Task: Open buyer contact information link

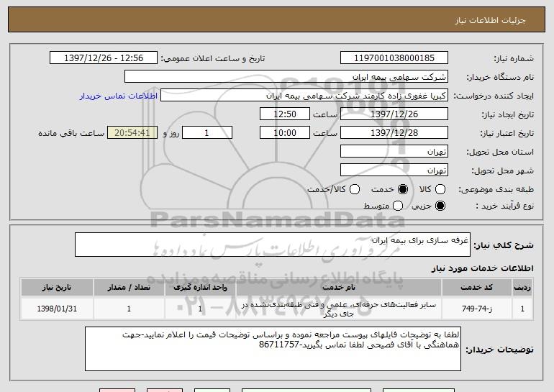Action: pyautogui.click(x=119, y=96)
